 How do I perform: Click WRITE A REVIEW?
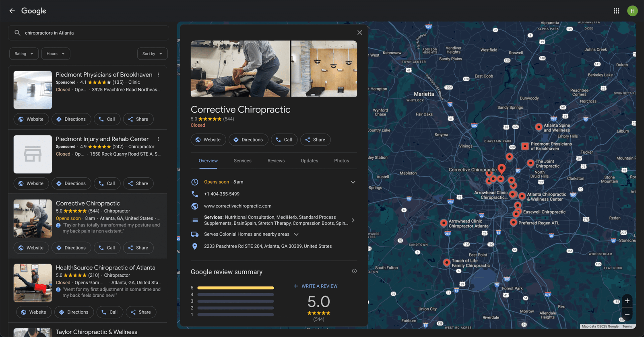pos(316,286)
